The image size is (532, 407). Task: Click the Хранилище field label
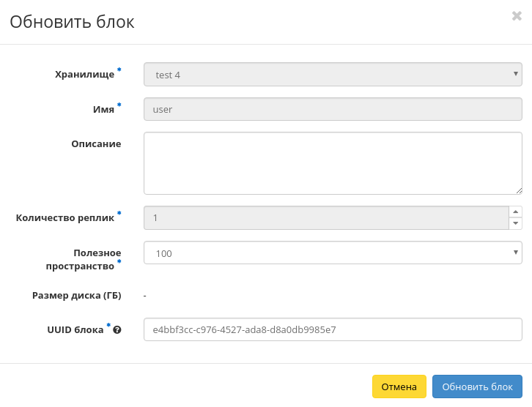tap(85, 74)
